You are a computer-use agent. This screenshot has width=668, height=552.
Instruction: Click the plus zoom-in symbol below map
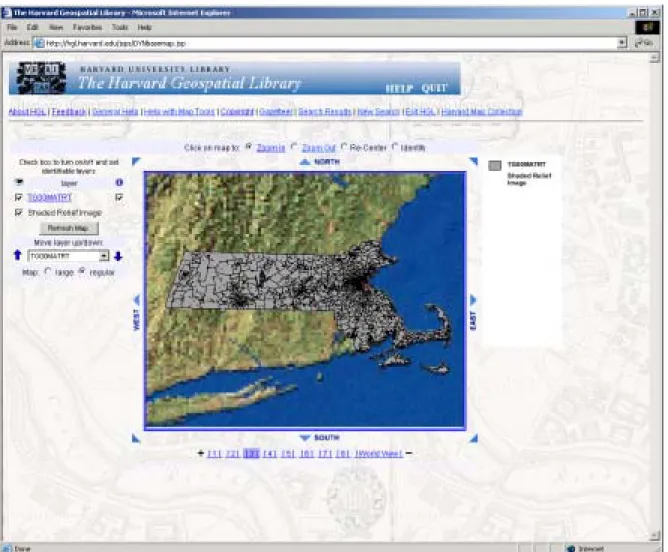tap(201, 453)
